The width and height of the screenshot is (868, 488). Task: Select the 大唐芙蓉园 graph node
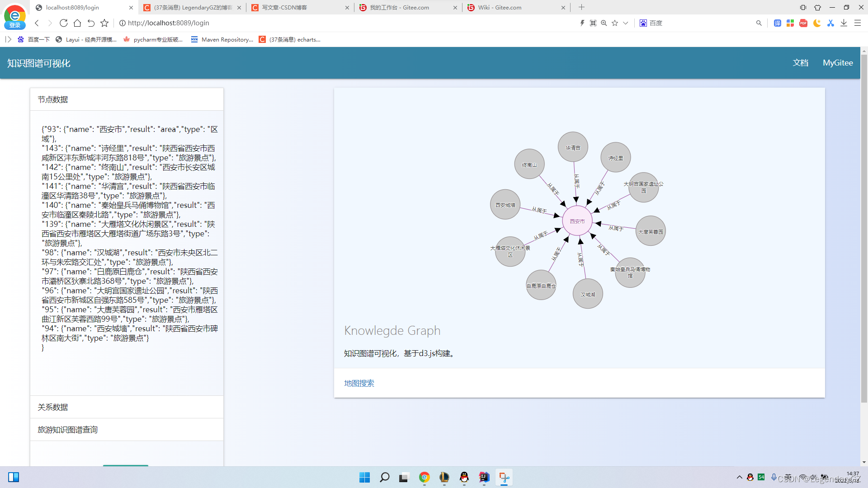[x=651, y=231]
